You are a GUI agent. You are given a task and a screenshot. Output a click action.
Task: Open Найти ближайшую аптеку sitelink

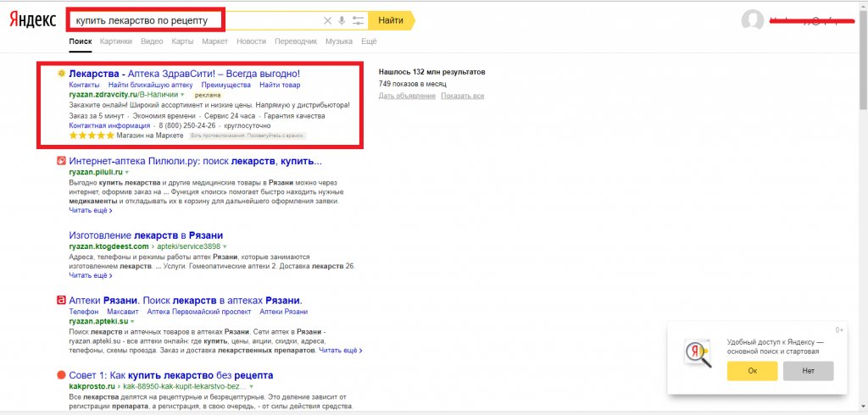(x=151, y=85)
